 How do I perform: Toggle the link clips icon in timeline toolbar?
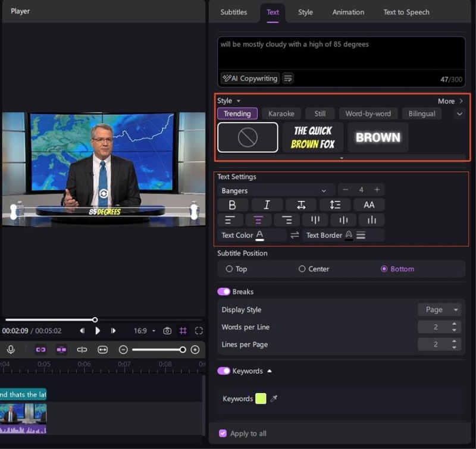tap(40, 350)
